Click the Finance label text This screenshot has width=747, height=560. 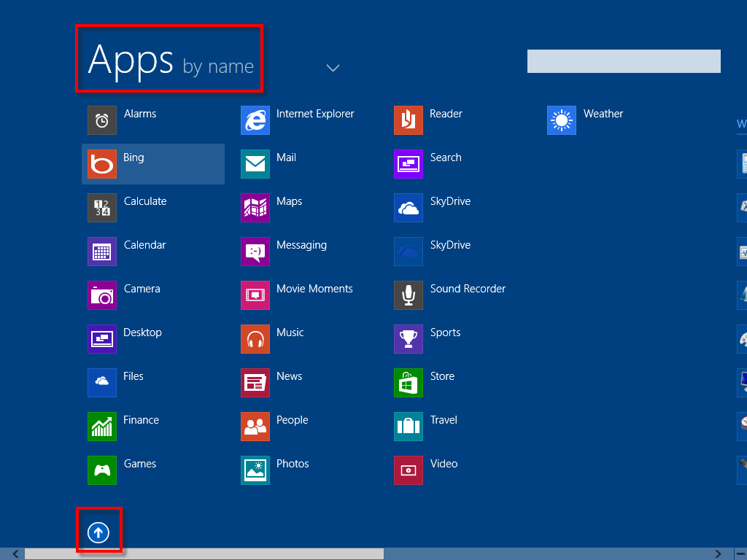(x=141, y=420)
